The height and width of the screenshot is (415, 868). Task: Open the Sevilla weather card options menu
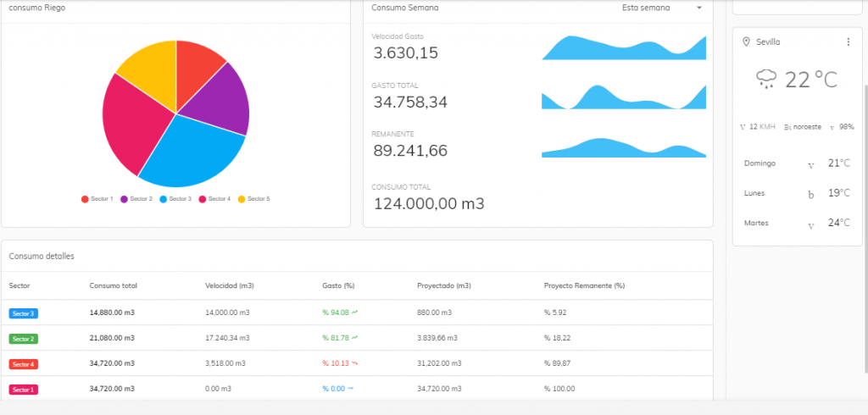[848, 42]
